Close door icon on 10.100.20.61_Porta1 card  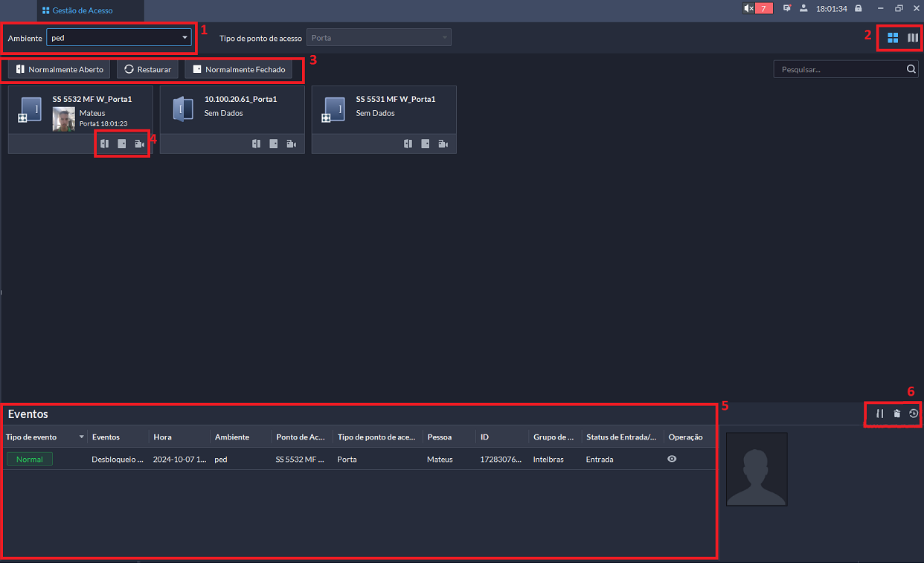tap(274, 144)
